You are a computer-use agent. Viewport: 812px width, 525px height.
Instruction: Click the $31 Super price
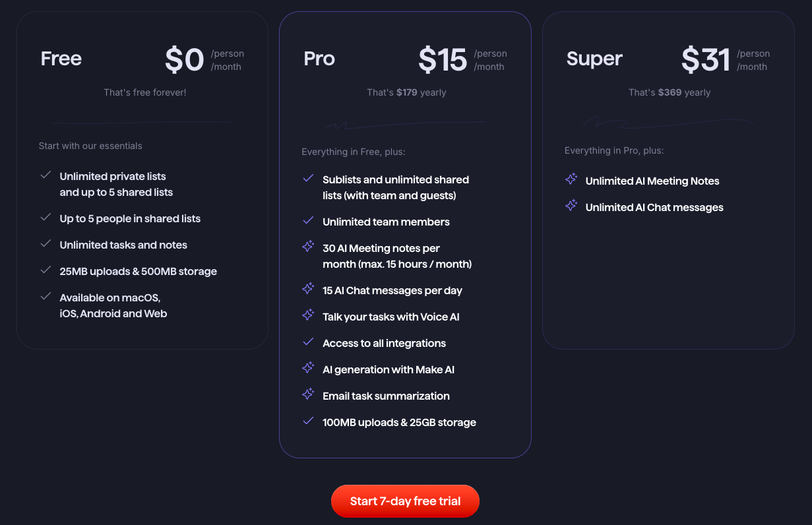(x=706, y=60)
